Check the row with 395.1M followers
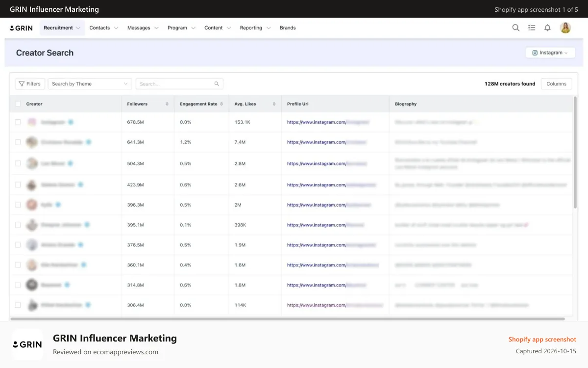588x368 pixels. (x=18, y=225)
